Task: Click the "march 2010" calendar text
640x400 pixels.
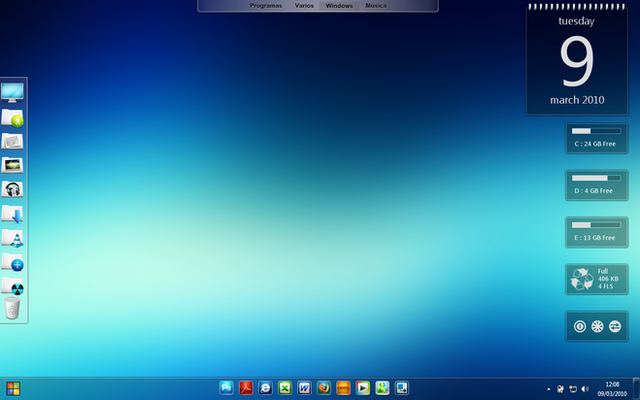Action: coord(577,100)
